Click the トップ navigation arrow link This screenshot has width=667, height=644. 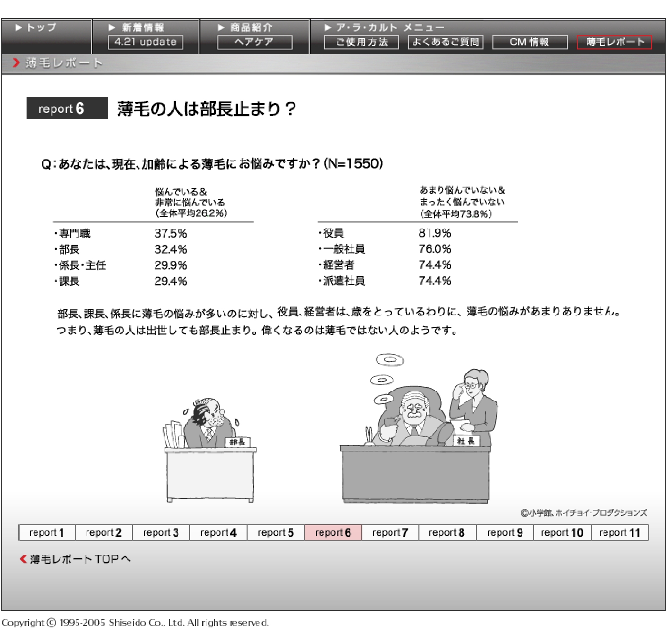(x=36, y=27)
